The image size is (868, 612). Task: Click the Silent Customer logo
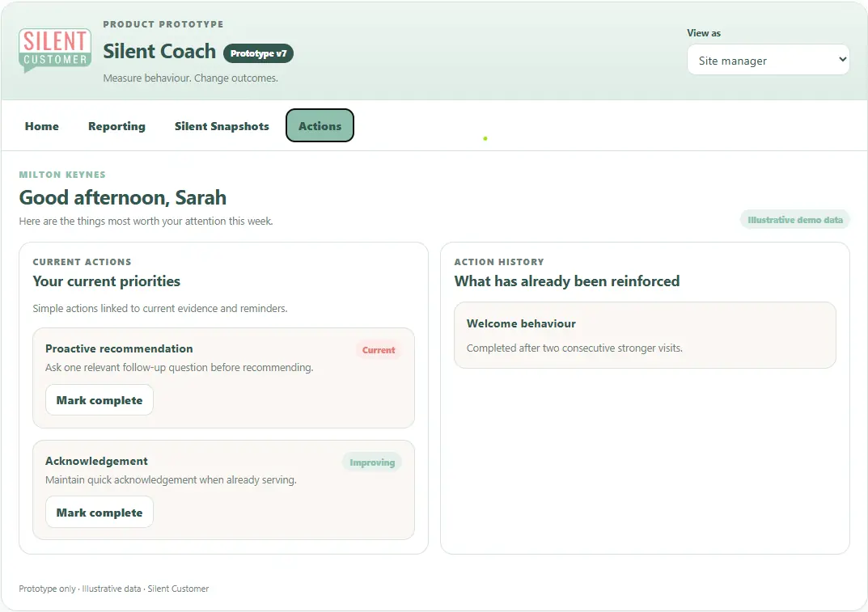coord(55,50)
